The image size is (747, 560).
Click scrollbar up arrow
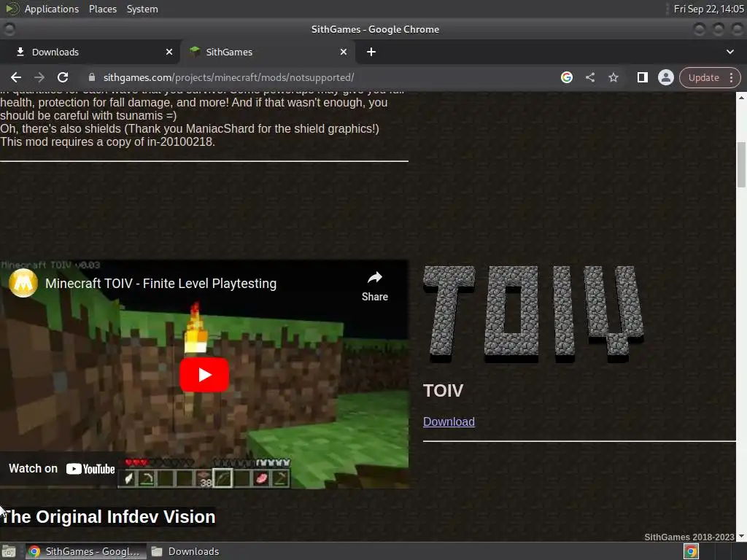tap(741, 97)
